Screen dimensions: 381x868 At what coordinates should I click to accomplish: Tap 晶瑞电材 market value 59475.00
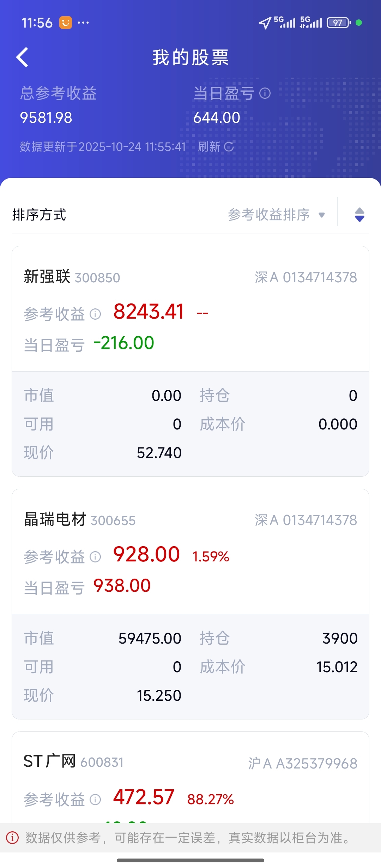150,638
